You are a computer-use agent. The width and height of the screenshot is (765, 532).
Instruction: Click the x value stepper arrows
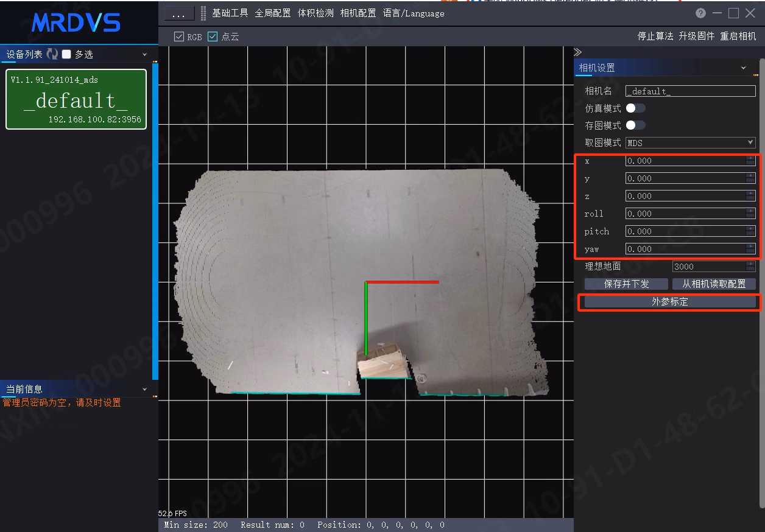[x=750, y=161]
